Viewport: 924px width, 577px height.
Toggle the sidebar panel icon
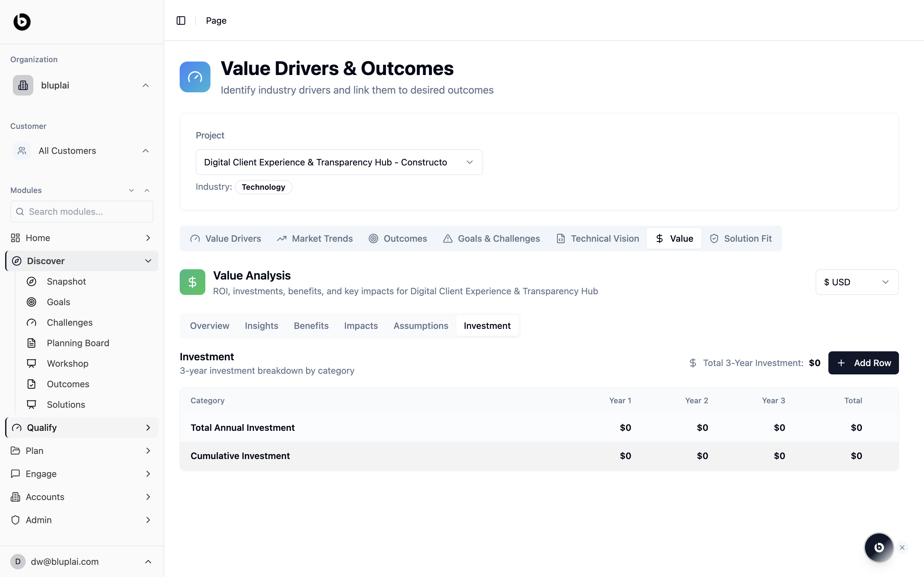coord(181,21)
